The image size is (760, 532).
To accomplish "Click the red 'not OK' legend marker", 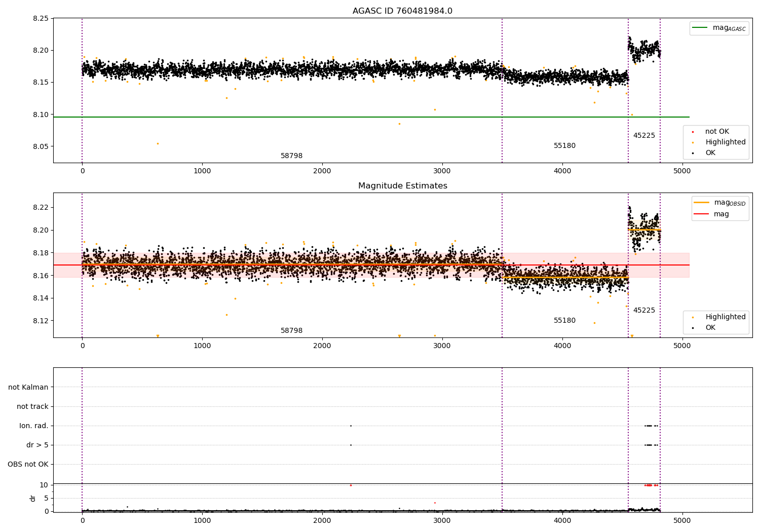I will (x=693, y=132).
